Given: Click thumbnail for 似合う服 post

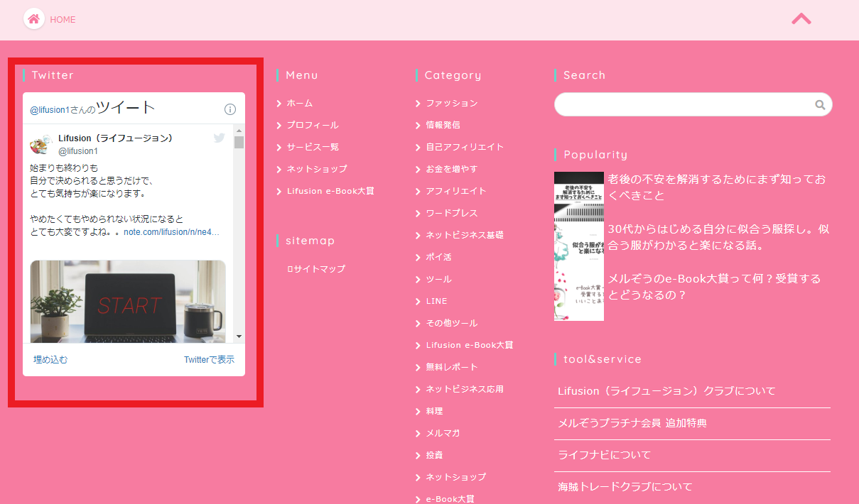Looking at the screenshot, I should pyautogui.click(x=579, y=246).
